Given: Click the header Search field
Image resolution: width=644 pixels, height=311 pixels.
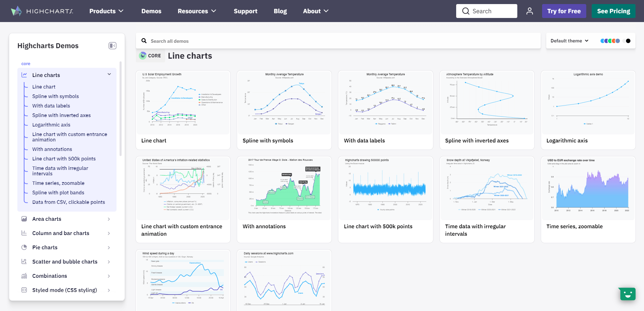Looking at the screenshot, I should 486,11.
